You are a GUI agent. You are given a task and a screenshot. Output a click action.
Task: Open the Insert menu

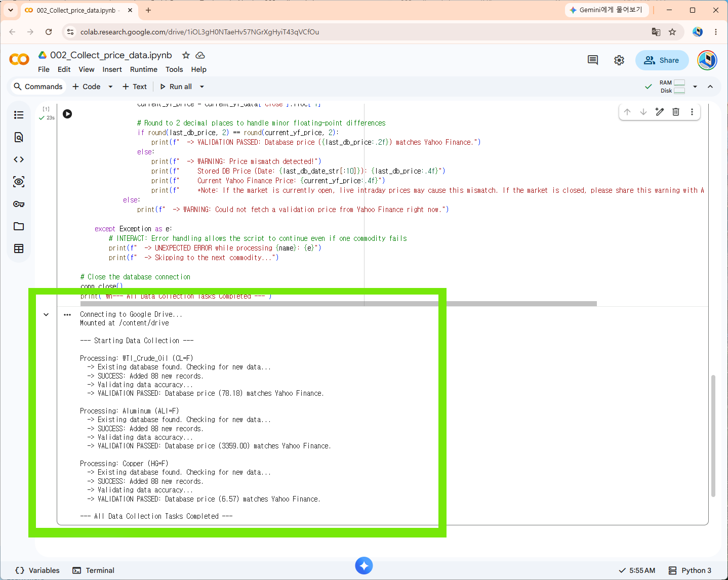tap(112, 69)
